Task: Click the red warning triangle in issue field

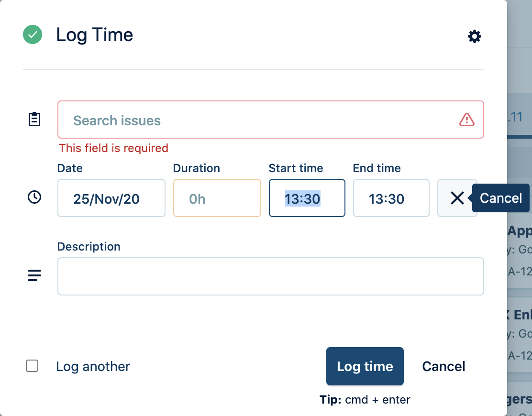Action: pos(466,120)
